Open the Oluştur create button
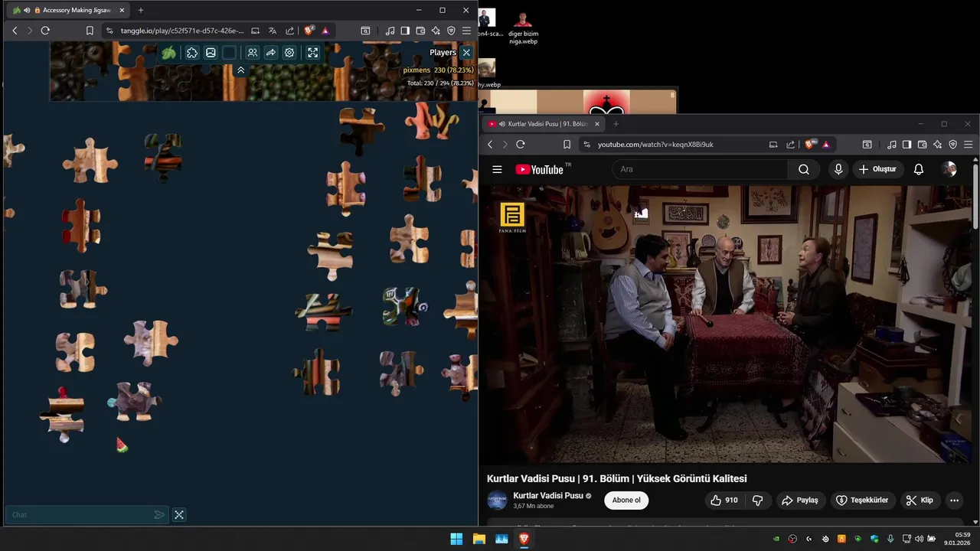The height and width of the screenshot is (551, 980). point(877,169)
